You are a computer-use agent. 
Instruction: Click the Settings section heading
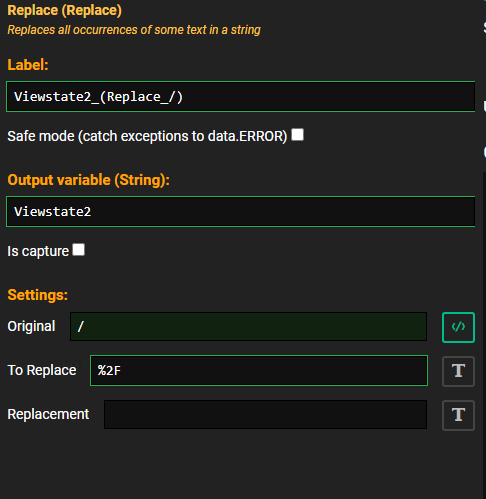pyautogui.click(x=38, y=295)
